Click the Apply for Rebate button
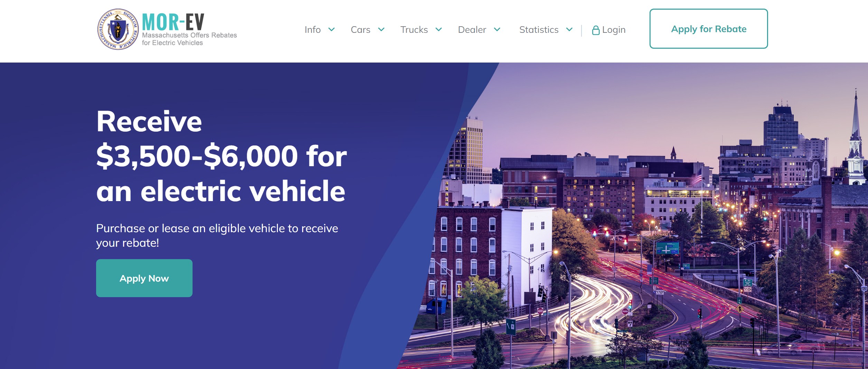Screen dimensions: 868x369 click(x=709, y=29)
